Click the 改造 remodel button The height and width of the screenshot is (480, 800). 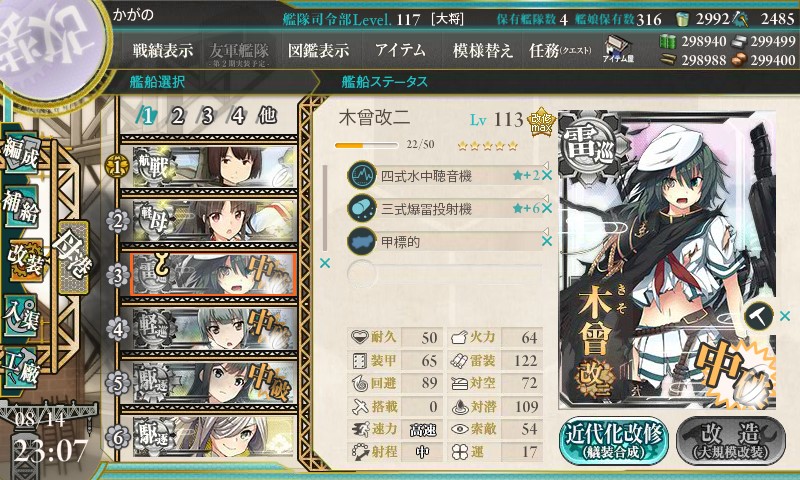pos(731,440)
